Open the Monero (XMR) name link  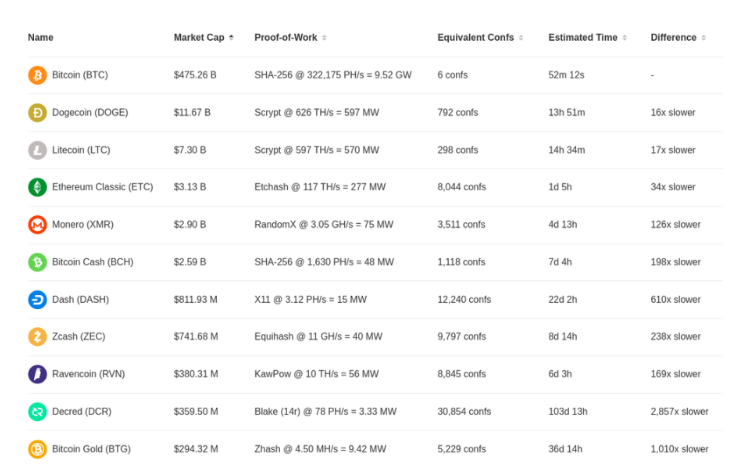click(x=83, y=225)
